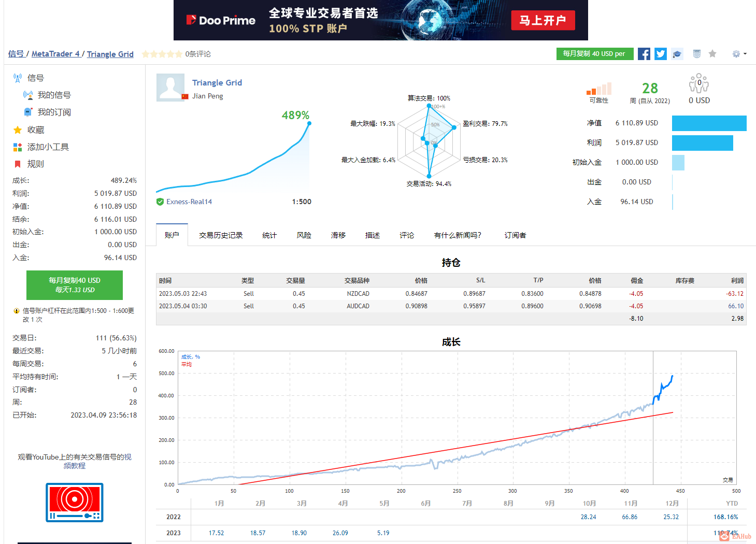The height and width of the screenshot is (544, 756).
Task: Open 我的信号 in the sidebar
Action: pos(54,95)
